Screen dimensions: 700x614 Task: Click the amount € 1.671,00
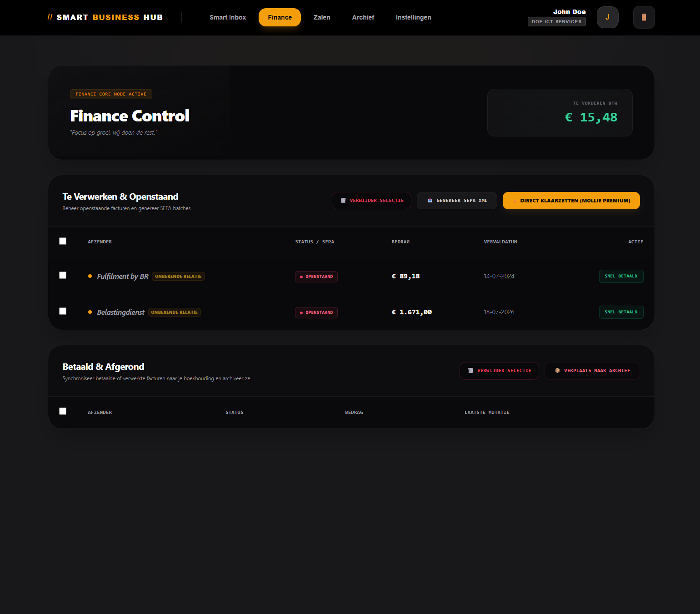[x=412, y=312]
